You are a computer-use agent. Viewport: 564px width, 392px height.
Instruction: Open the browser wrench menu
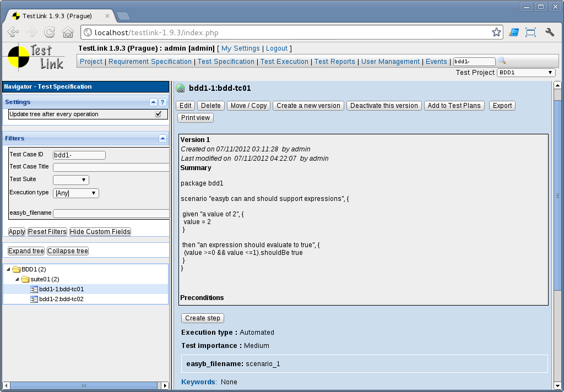pos(549,32)
